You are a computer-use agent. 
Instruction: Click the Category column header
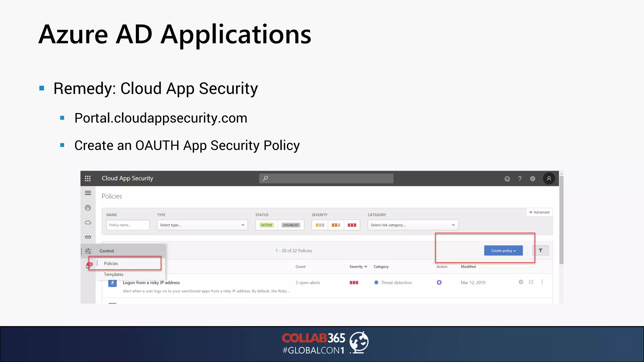pos(381,266)
